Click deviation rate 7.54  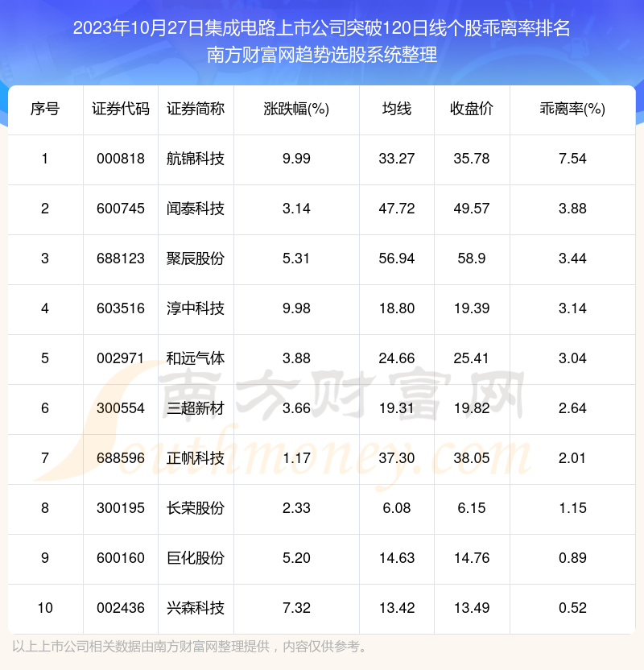pos(572,159)
